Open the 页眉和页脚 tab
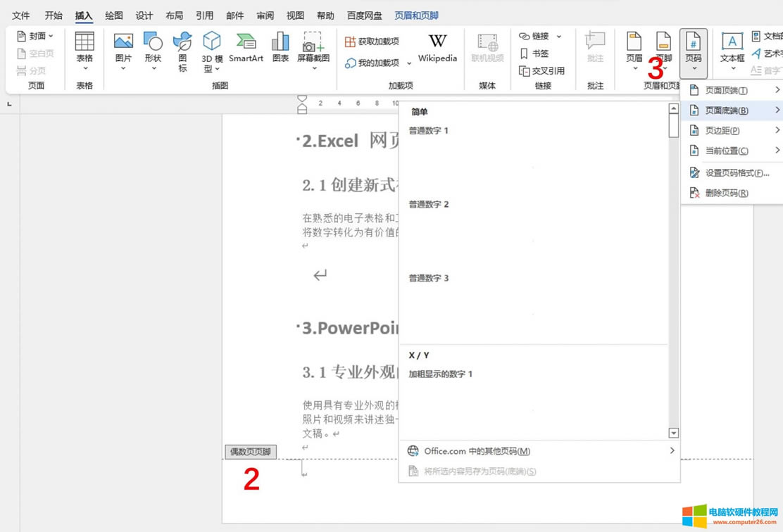The image size is (783, 532). point(416,15)
